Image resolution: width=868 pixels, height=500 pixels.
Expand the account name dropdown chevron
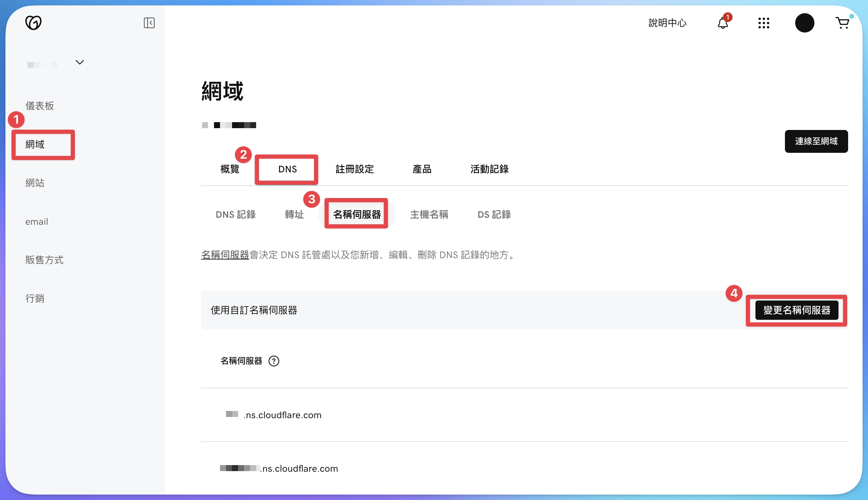point(80,63)
